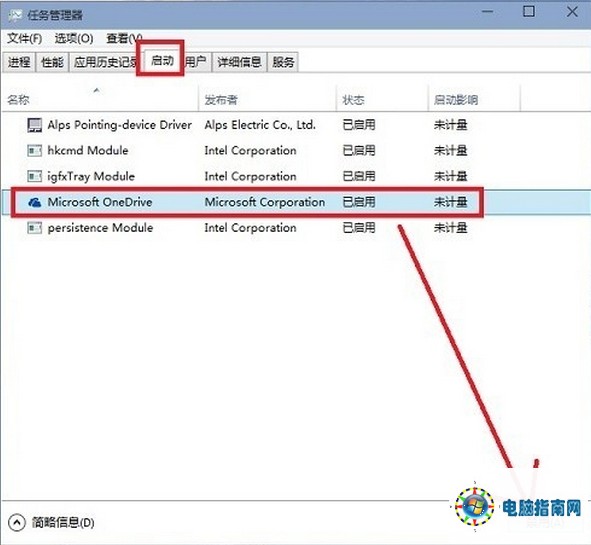591x545 pixels.
Task: Select Microsoft OneDrive name
Action: 100,202
